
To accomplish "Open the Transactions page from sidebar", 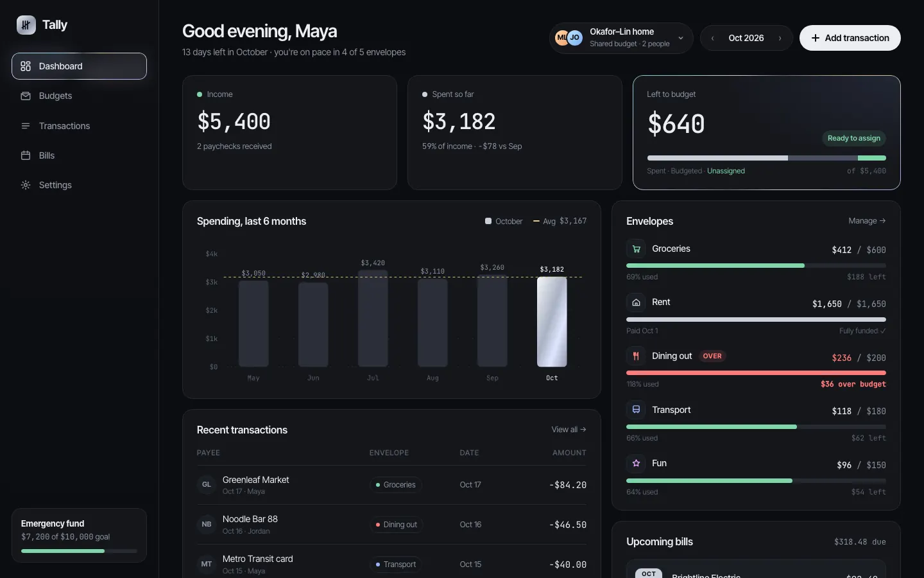I will click(79, 126).
